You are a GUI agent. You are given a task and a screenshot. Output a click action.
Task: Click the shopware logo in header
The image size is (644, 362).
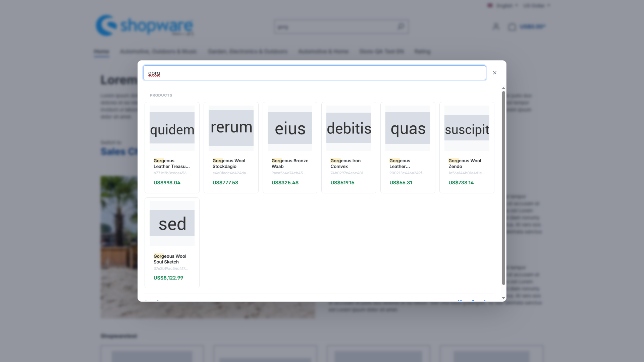point(145,25)
